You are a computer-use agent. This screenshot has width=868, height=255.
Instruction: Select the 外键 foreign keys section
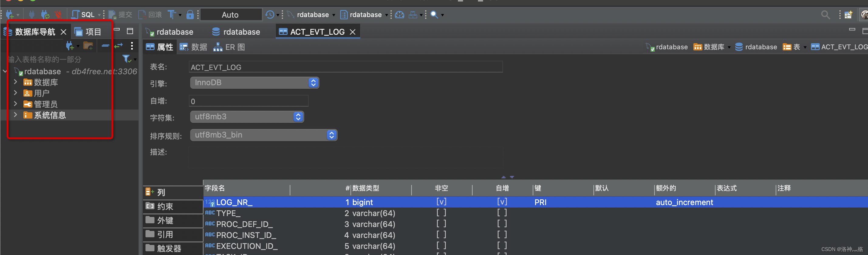point(173,220)
